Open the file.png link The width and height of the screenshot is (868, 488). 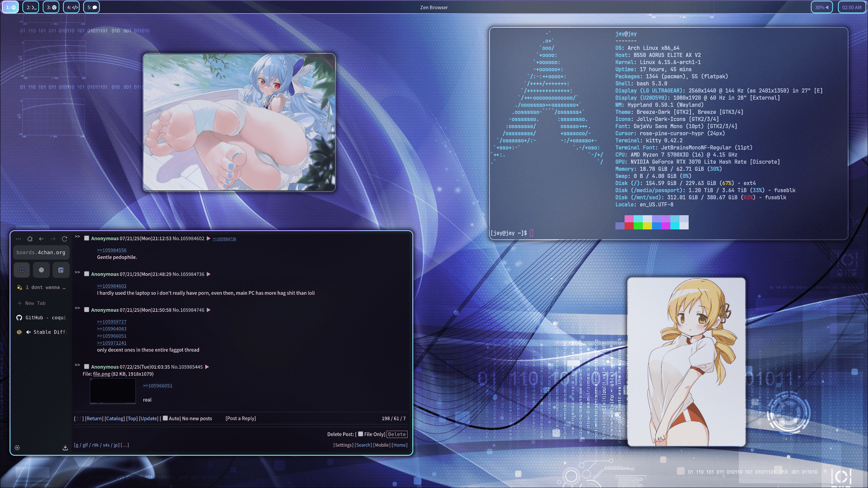click(x=102, y=374)
